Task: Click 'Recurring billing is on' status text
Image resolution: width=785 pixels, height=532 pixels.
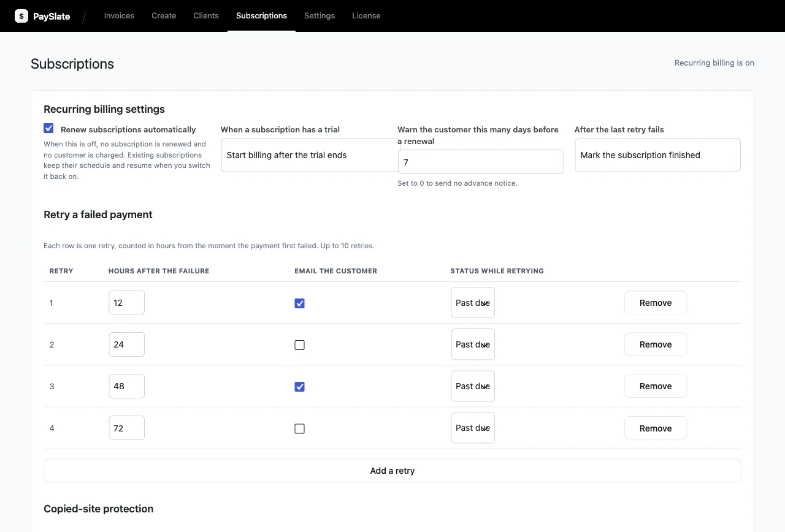Action: point(714,63)
